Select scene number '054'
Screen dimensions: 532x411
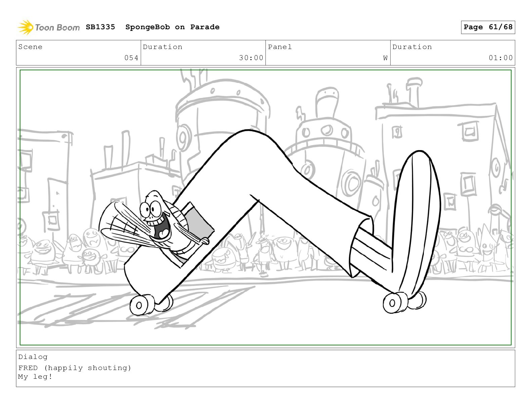click(131, 58)
